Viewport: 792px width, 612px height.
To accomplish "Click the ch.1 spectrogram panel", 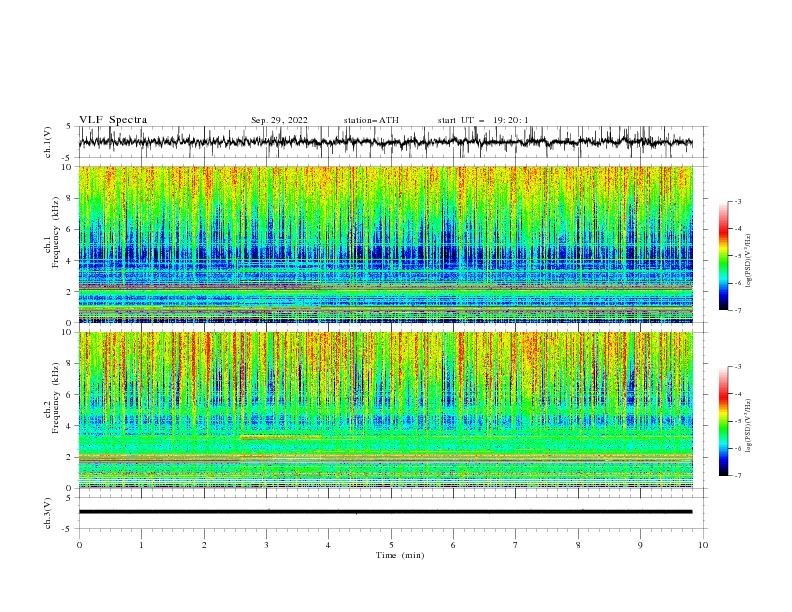I will (385, 244).
